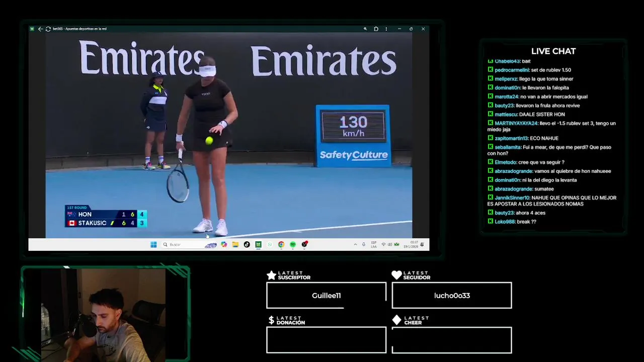Viewport: 644px width, 362px height.
Task: Open the taskbar app with red notification badge
Action: pos(304,244)
